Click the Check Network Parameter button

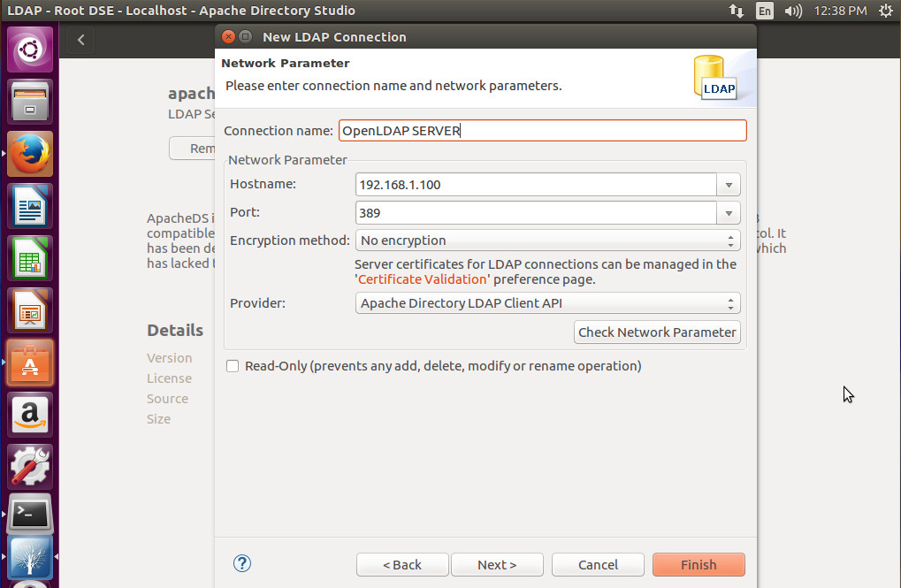coord(657,332)
